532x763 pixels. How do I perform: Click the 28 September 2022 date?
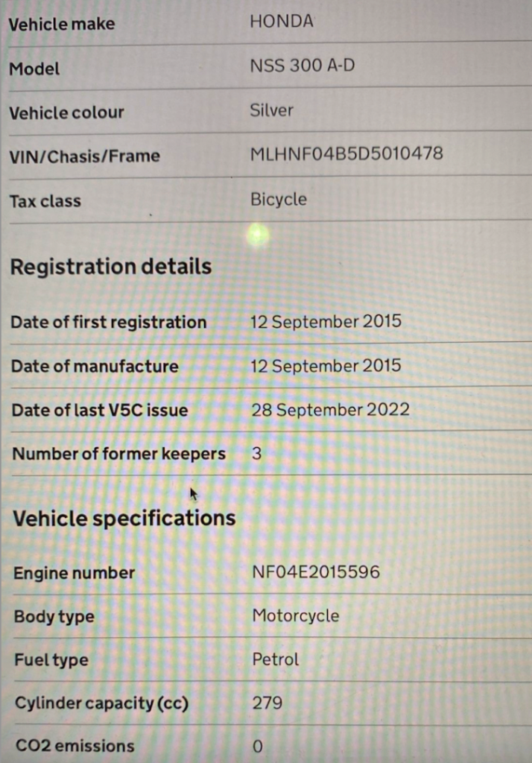coord(330,409)
